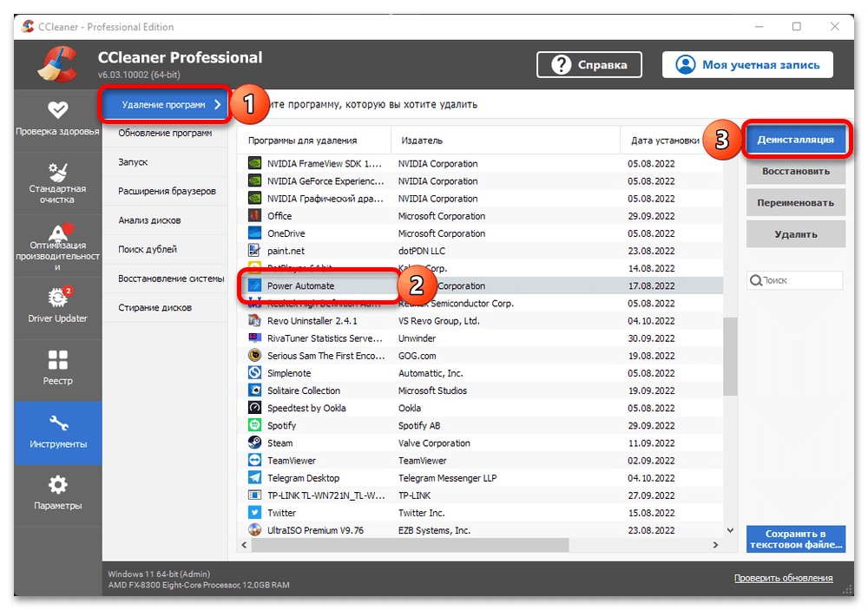Click publisher EZB Systems, Inc. cell
Screen dimensions: 868x610
click(434, 530)
